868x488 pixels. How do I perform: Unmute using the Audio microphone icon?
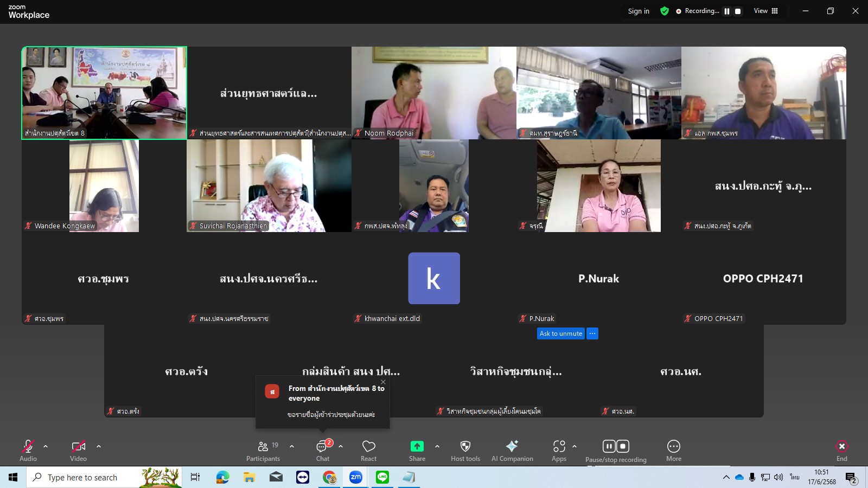pos(28,446)
